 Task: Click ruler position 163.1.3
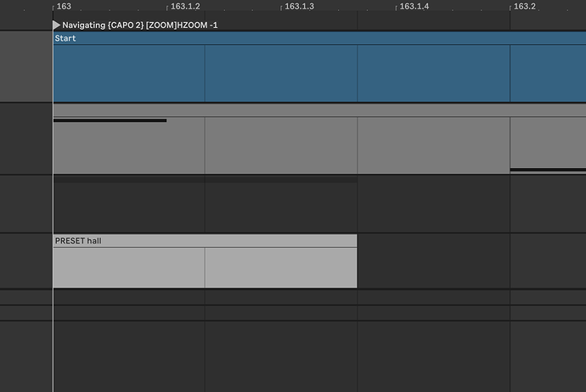299,6
